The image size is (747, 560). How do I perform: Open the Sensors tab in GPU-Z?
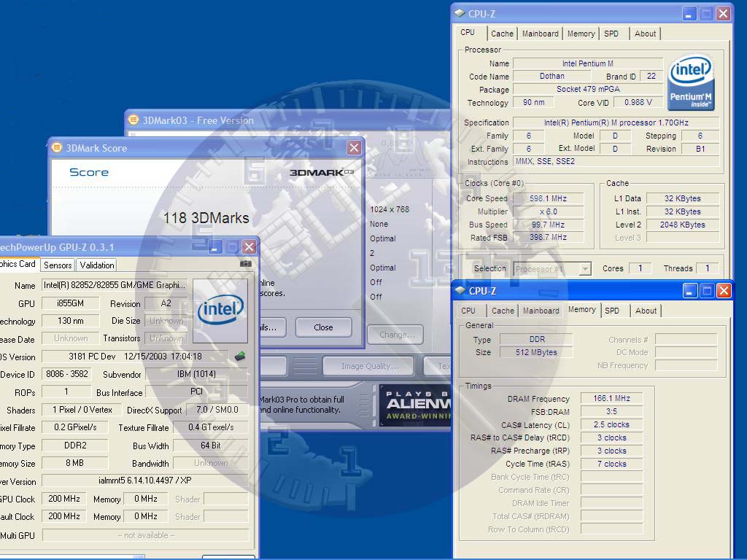pyautogui.click(x=58, y=265)
